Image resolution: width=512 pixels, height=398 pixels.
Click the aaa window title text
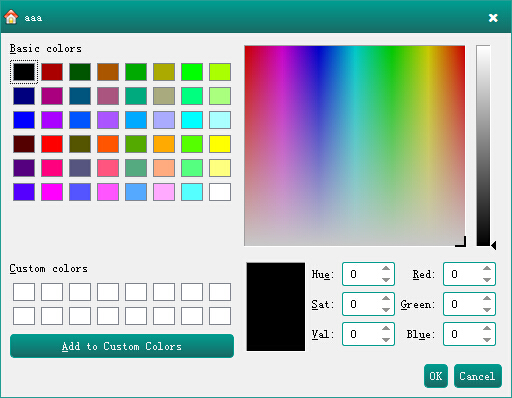[33, 18]
